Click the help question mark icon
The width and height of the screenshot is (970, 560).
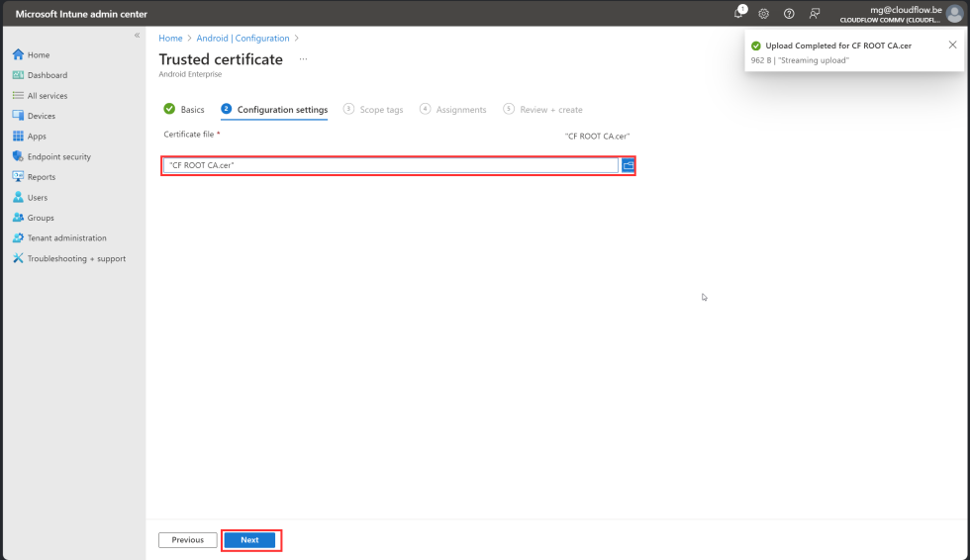[x=789, y=14]
